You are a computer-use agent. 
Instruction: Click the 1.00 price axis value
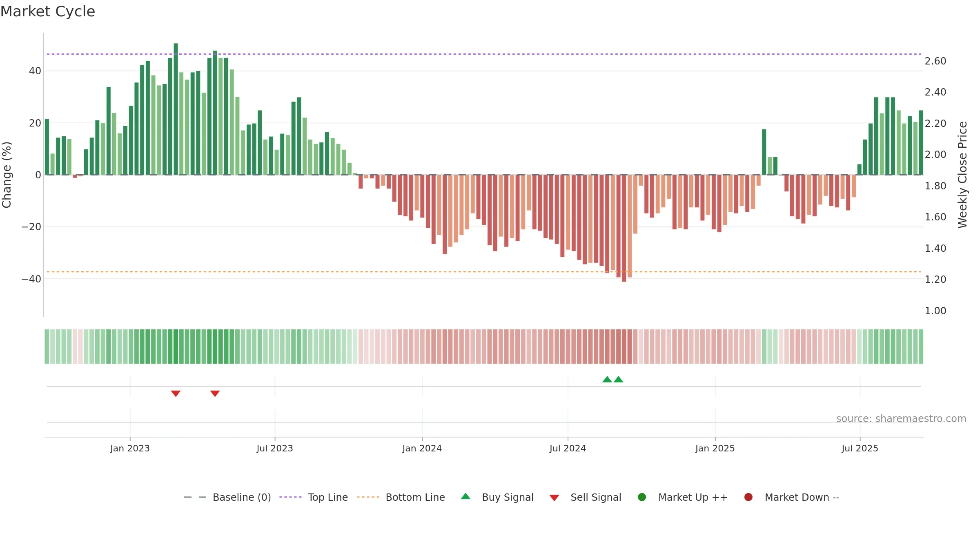pyautogui.click(x=935, y=311)
